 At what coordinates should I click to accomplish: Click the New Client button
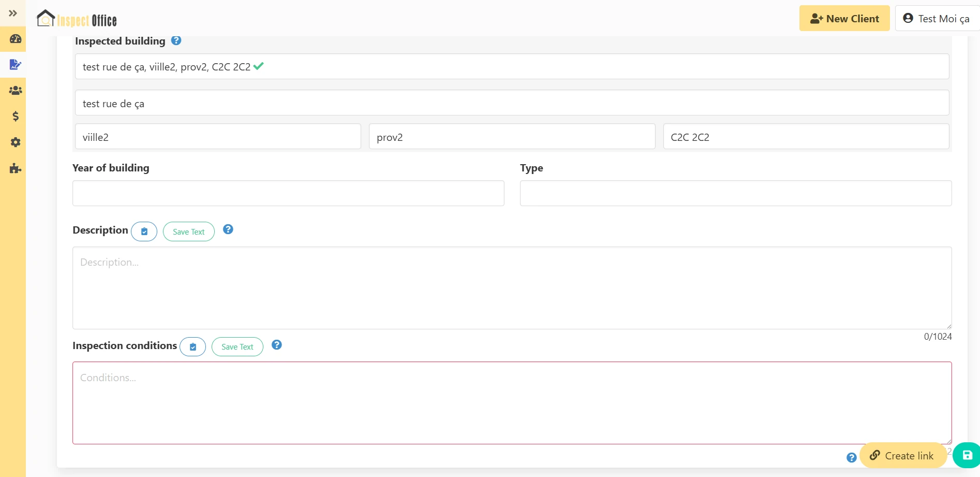(844, 19)
